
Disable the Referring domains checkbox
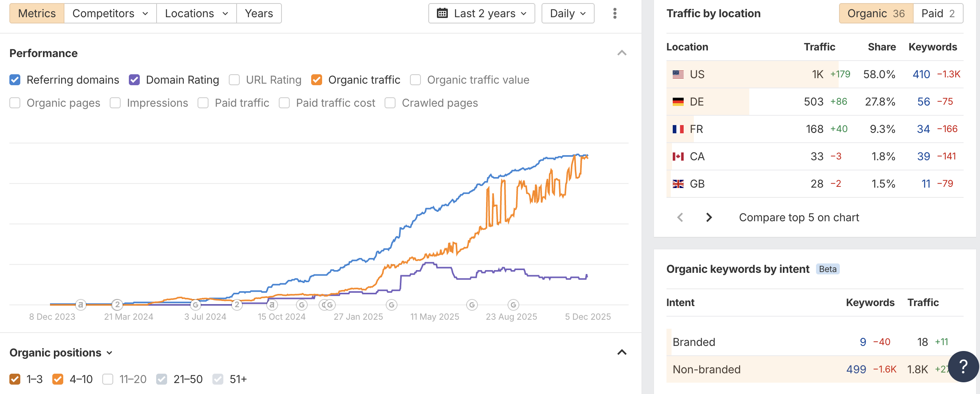click(15, 80)
